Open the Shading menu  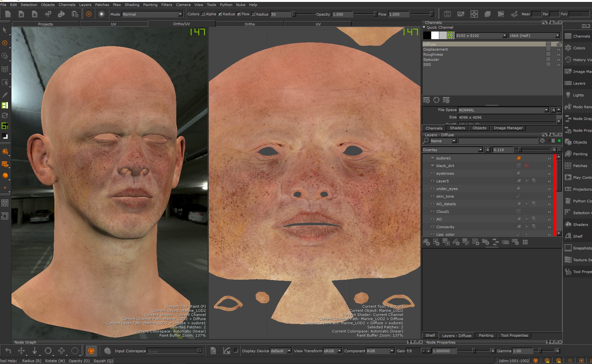(x=132, y=5)
